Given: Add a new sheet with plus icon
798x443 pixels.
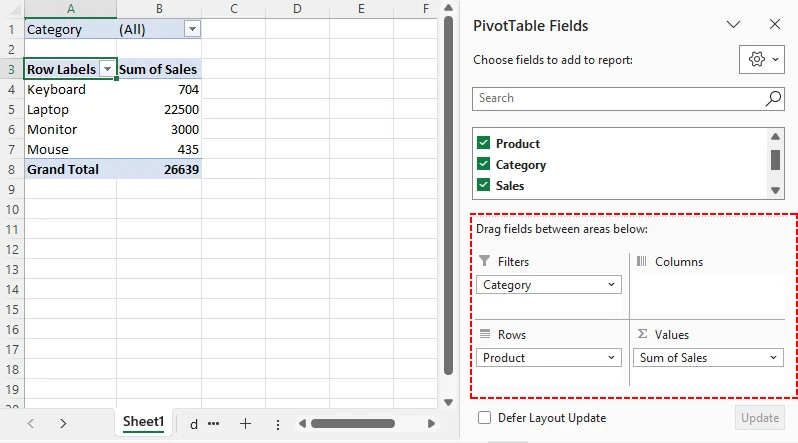Looking at the screenshot, I should tap(245, 424).
